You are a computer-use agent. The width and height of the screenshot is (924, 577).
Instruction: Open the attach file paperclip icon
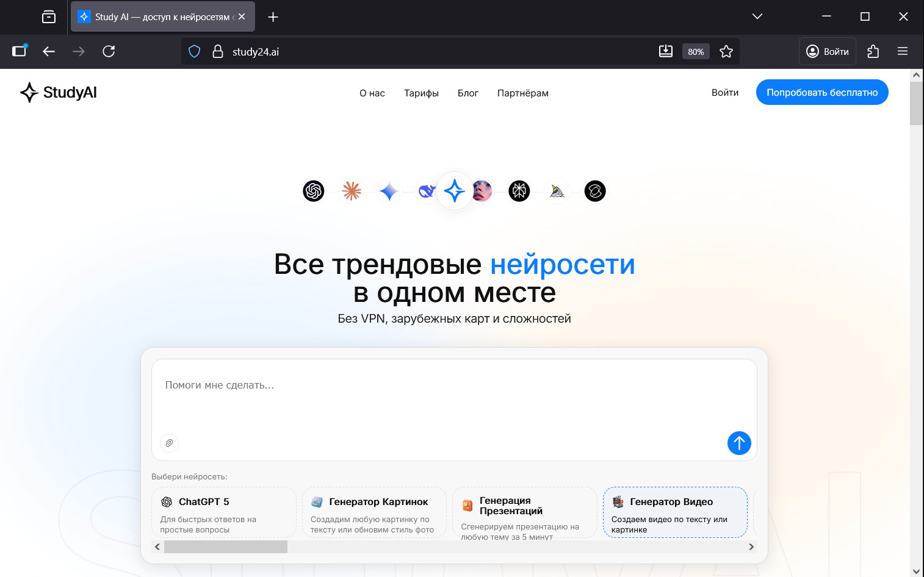[x=169, y=443]
